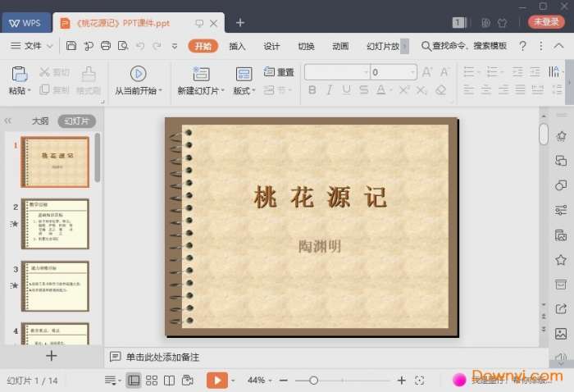This screenshot has width=574, height=392.
Task: Click the zoom slider handle
Action: tap(313, 381)
